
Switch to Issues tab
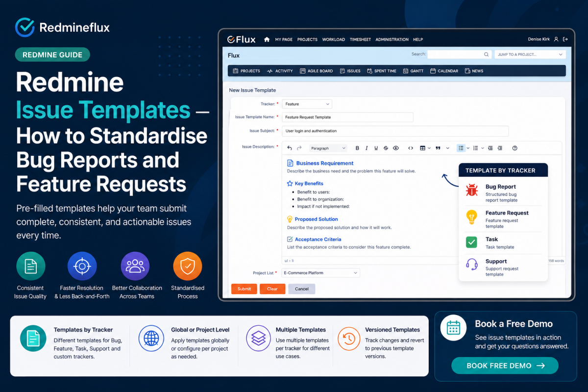tap(350, 71)
